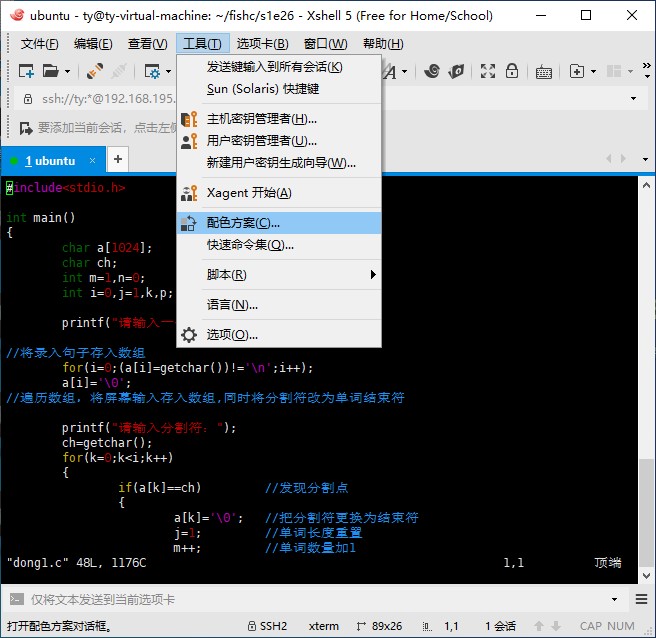656x638 pixels.
Task: Click the grayed tab arrangement icon
Action: click(x=614, y=71)
